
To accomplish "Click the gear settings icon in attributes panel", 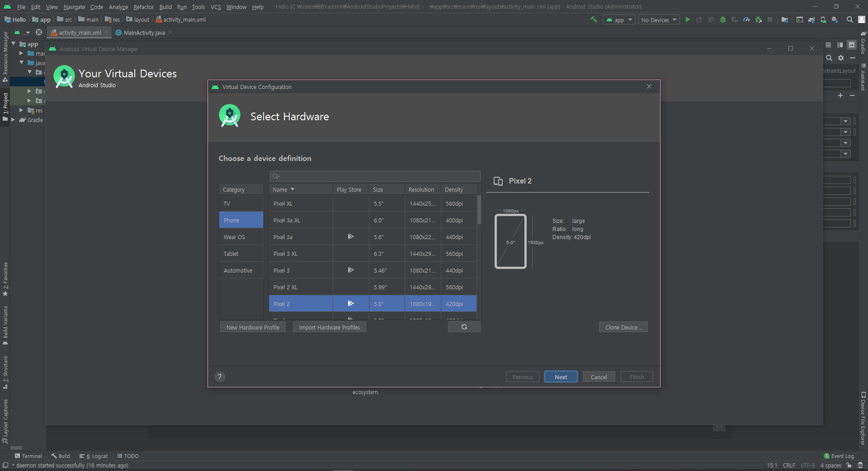I will click(841, 58).
